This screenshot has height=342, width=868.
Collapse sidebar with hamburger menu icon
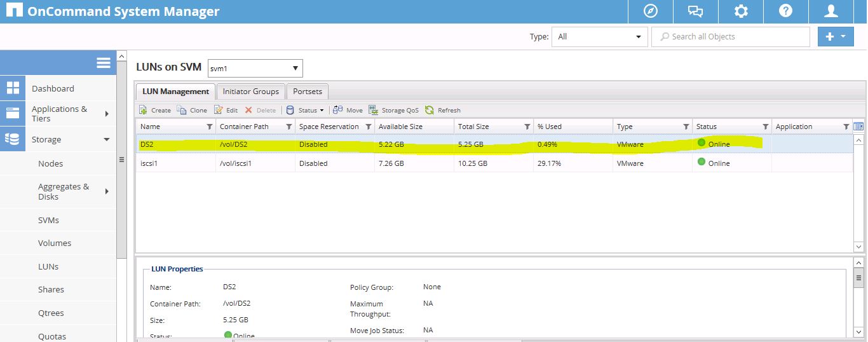[x=104, y=62]
